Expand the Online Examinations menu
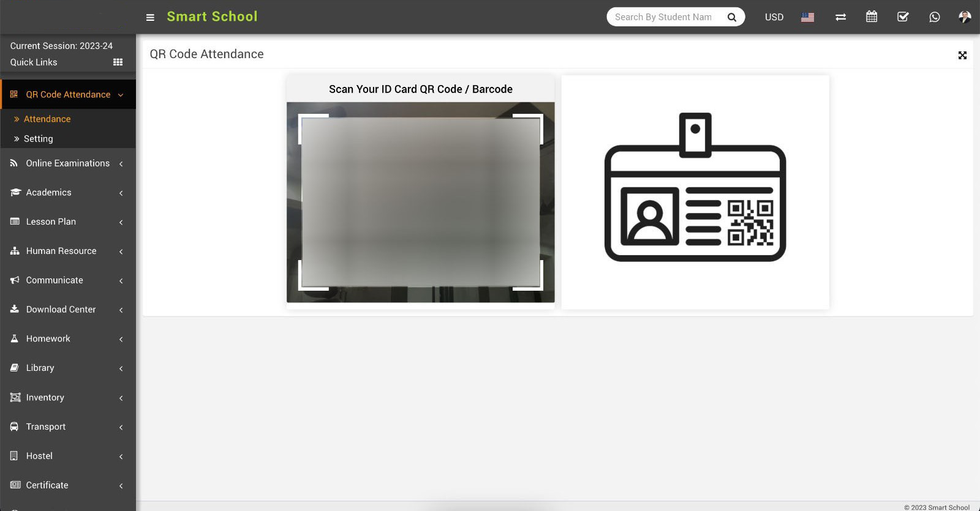Screen dimensions: 980x511 tap(68, 163)
